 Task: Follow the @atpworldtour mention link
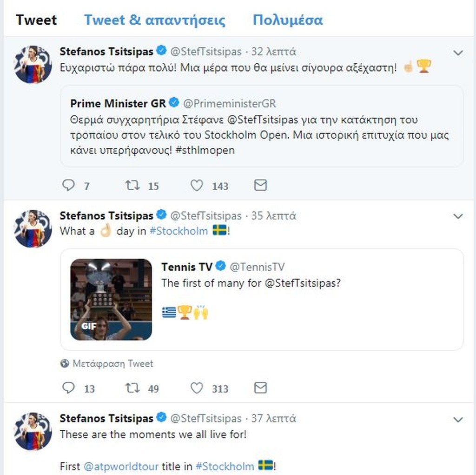(x=120, y=466)
